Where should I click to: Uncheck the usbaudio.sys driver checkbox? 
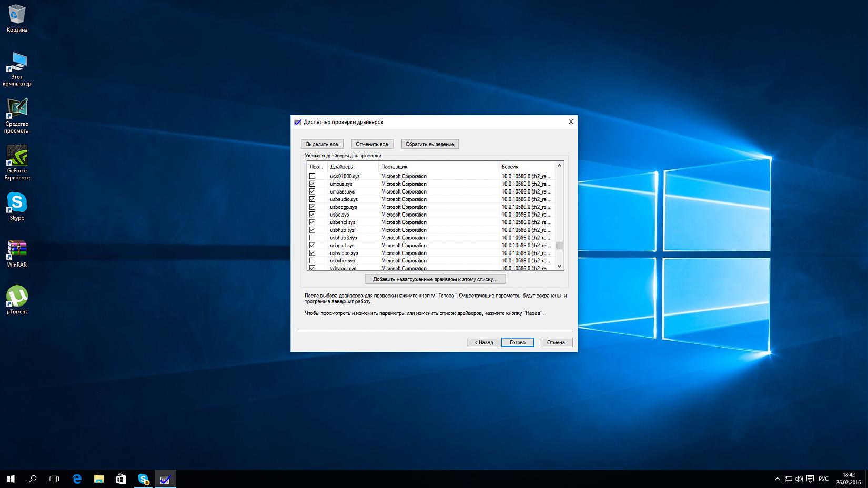coord(312,199)
